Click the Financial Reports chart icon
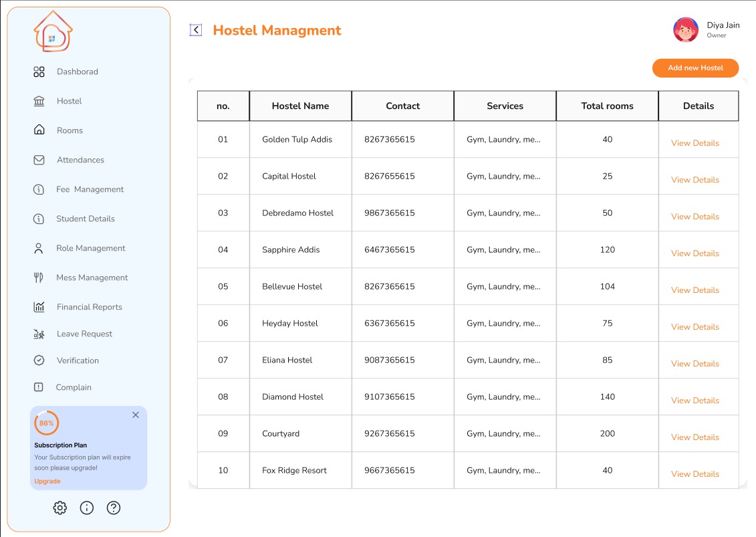The height and width of the screenshot is (537, 756). tap(39, 307)
